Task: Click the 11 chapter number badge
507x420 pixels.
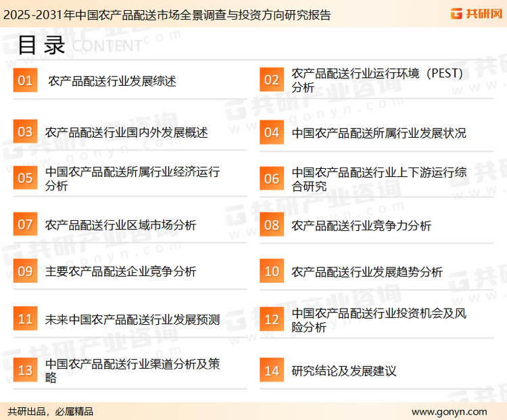Action: [x=25, y=319]
